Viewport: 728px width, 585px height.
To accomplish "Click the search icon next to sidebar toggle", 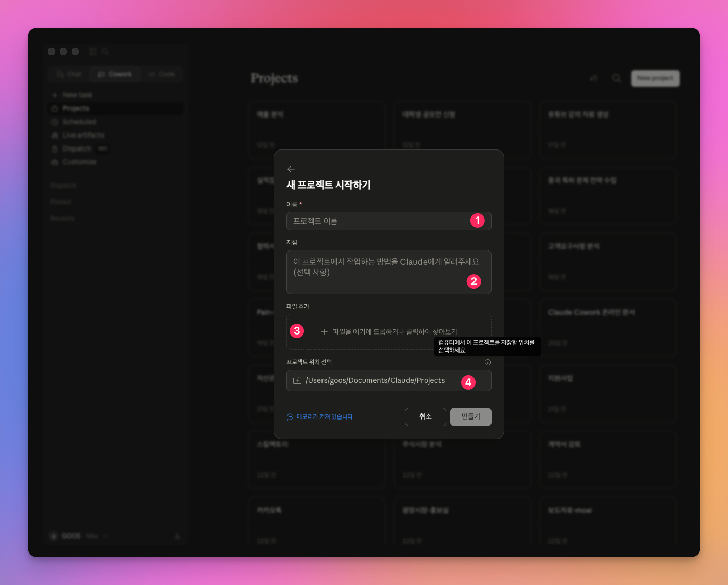I will (105, 52).
